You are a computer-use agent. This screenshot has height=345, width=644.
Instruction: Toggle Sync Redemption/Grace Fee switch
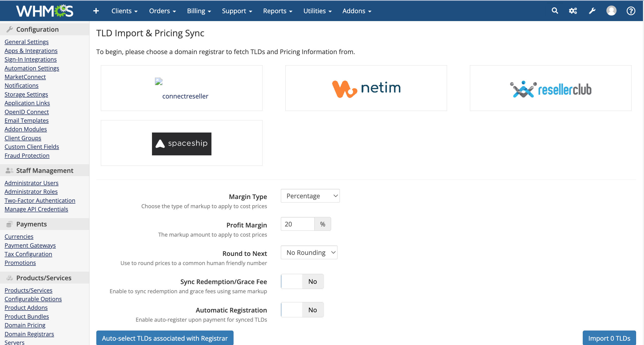coord(302,281)
